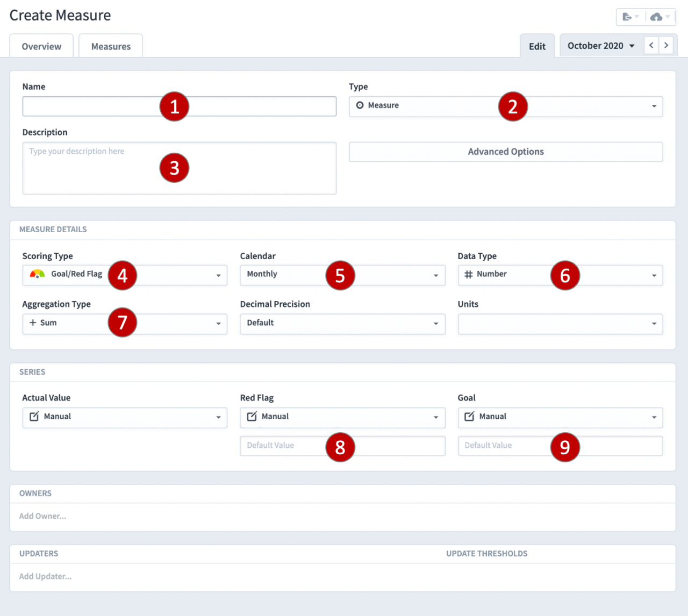Open the Type dropdown showing Measure
Screen dimensions: 688x616
[x=654, y=106]
